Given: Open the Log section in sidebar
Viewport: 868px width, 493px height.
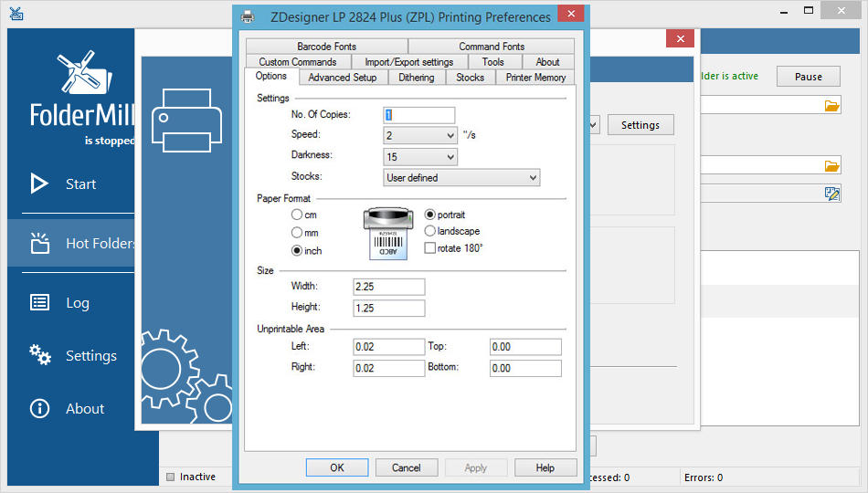Looking at the screenshot, I should (x=78, y=303).
